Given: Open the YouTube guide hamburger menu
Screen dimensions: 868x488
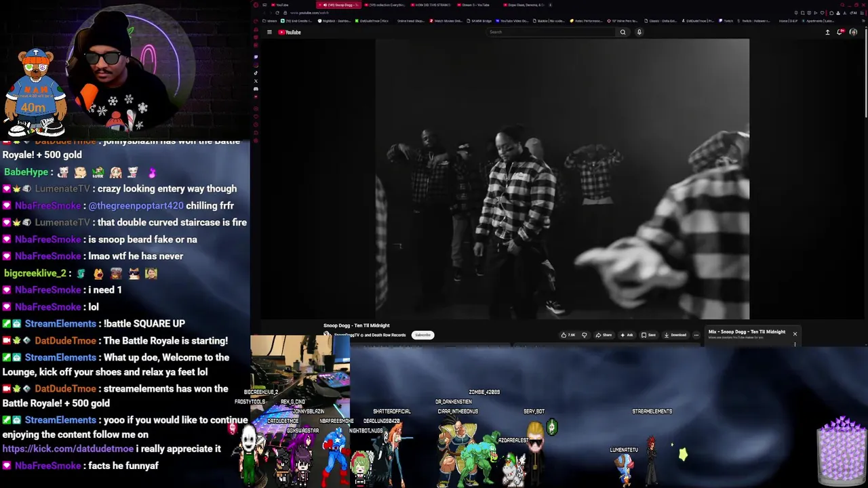Looking at the screenshot, I should click(269, 32).
